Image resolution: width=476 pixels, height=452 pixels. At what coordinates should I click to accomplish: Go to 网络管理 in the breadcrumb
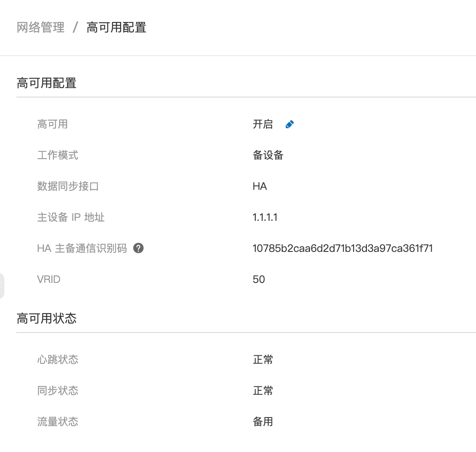pos(41,28)
